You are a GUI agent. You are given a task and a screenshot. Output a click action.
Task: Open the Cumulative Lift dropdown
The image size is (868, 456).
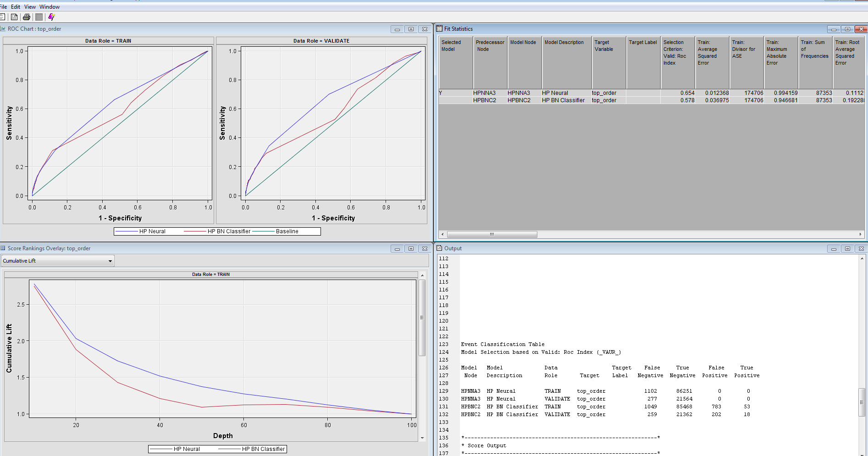click(x=110, y=261)
